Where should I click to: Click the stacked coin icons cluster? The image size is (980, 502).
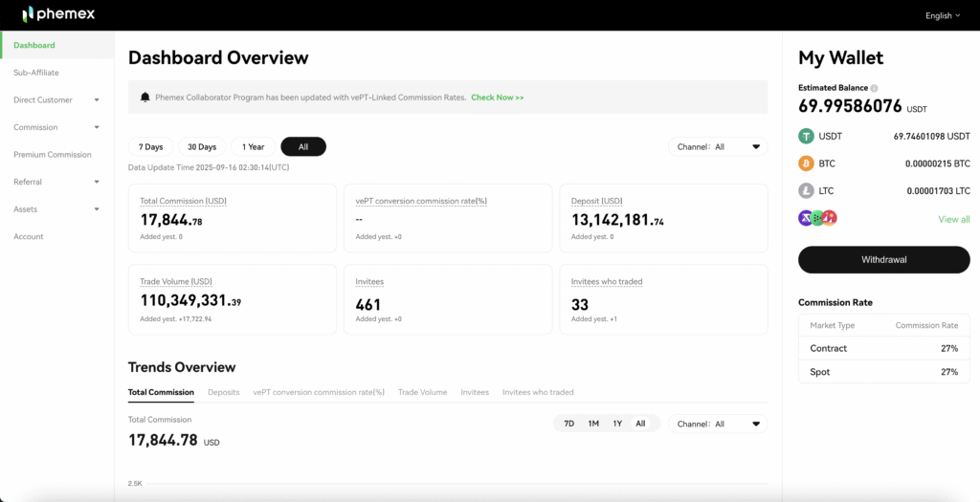coord(817,218)
